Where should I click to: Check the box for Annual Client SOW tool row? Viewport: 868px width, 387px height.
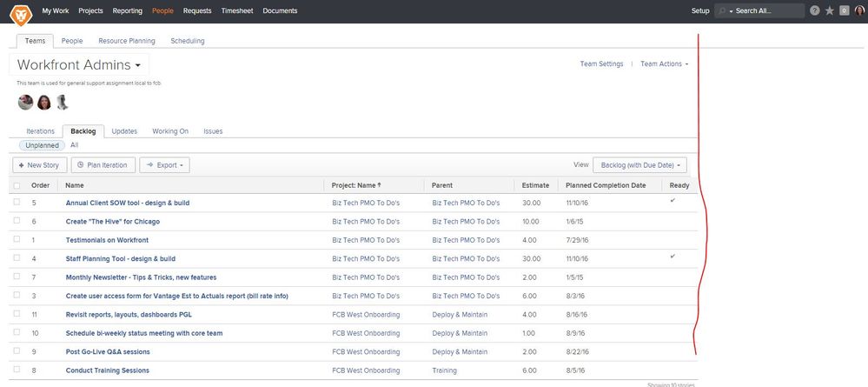coord(17,203)
